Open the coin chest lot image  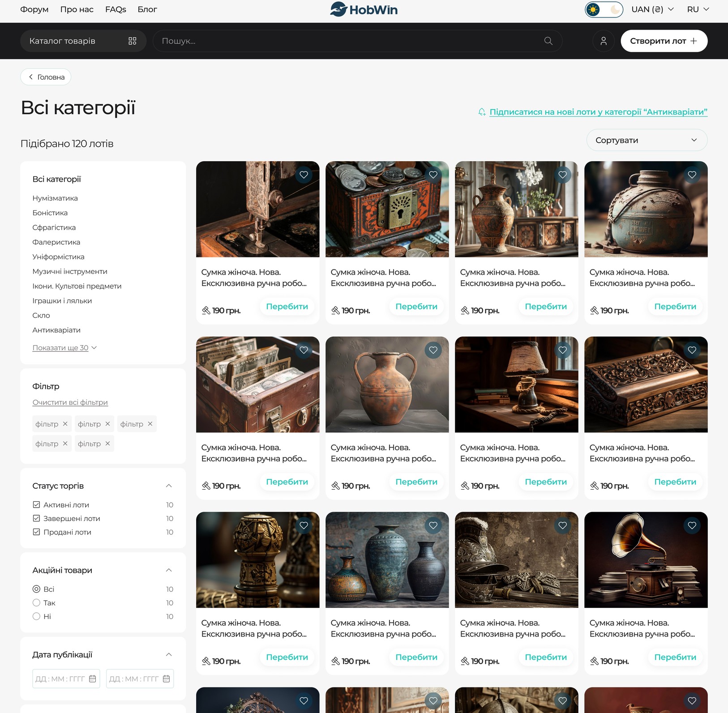(x=387, y=209)
